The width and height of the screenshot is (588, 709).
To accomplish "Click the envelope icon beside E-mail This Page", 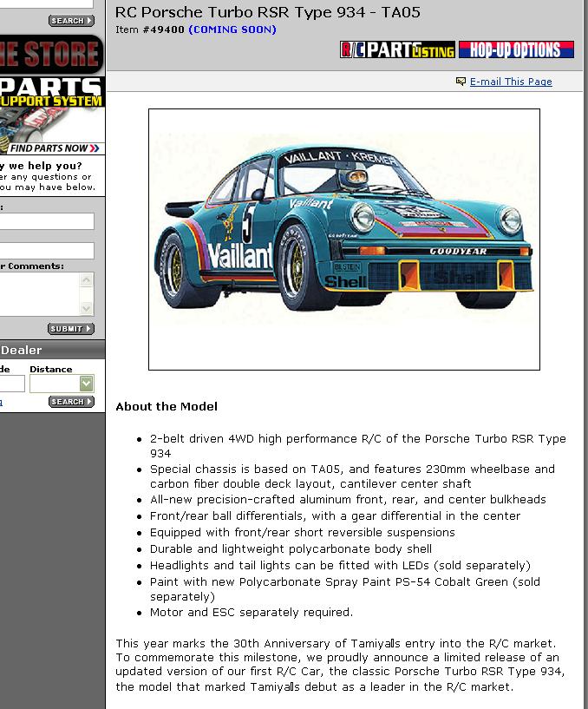I will point(461,82).
